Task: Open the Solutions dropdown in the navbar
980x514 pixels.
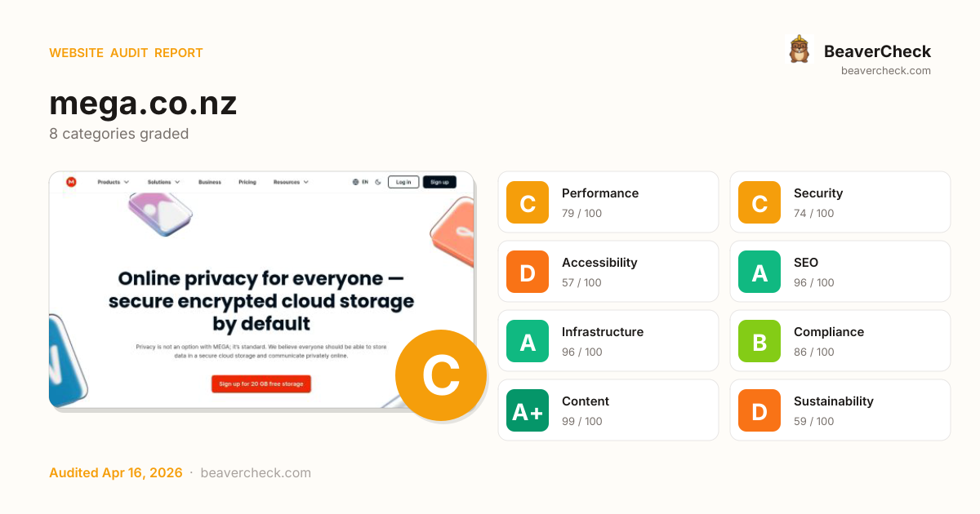Action: coord(163,182)
